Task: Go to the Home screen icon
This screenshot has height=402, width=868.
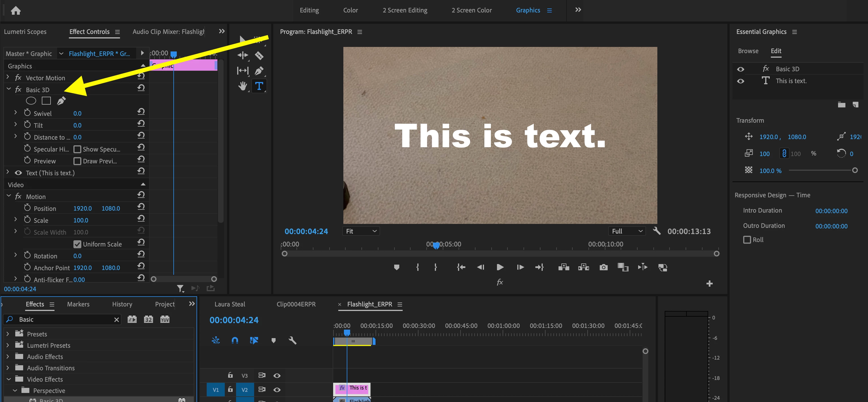Action: (x=16, y=10)
